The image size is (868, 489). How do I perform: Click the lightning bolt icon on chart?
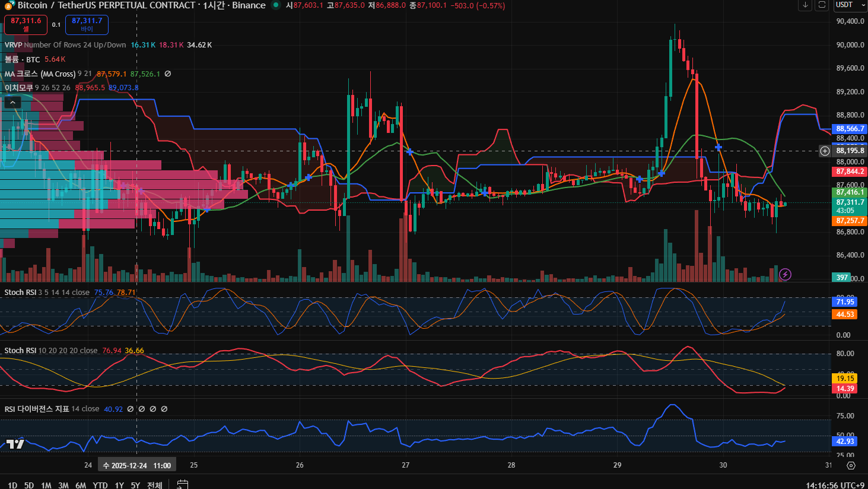pos(784,274)
